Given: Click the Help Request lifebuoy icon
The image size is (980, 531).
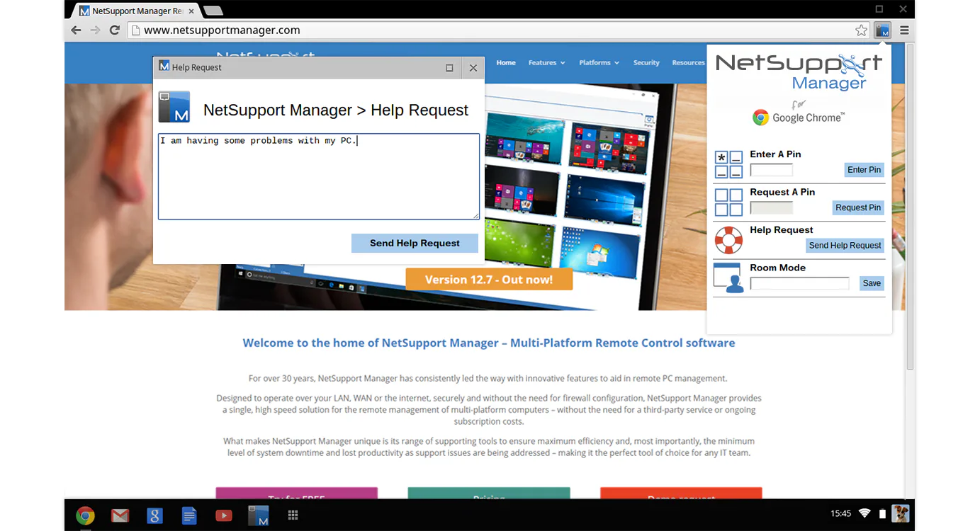Looking at the screenshot, I should (x=729, y=239).
